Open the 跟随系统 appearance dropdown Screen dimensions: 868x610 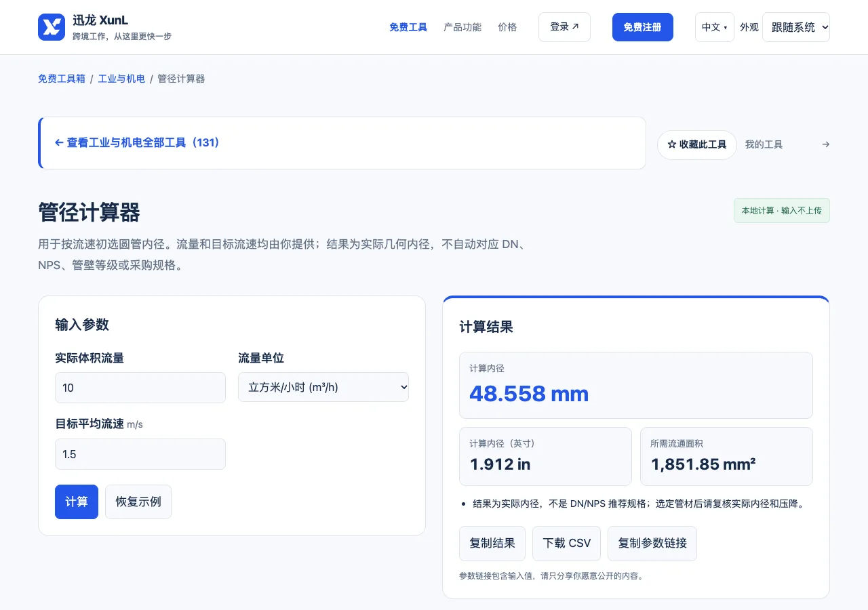click(796, 27)
